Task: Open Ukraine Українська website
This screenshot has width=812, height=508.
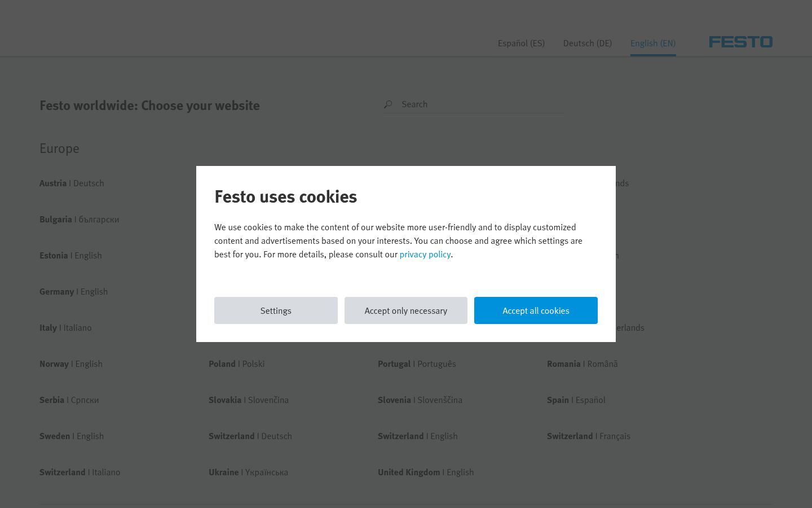Action: pos(248,472)
